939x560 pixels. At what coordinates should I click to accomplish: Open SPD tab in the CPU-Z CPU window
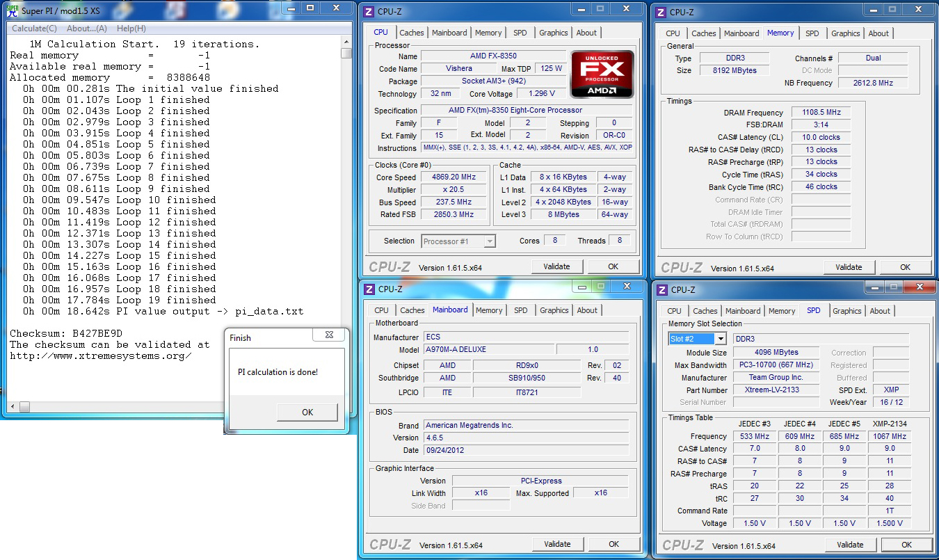(520, 33)
